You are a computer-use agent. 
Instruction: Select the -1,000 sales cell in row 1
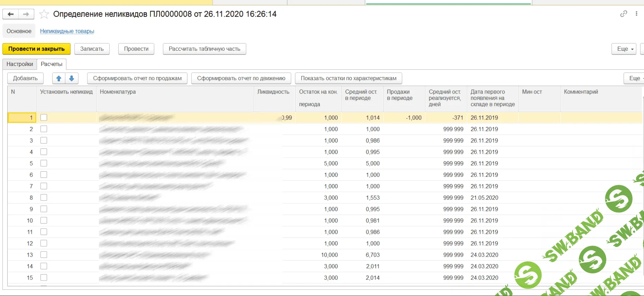tap(404, 118)
